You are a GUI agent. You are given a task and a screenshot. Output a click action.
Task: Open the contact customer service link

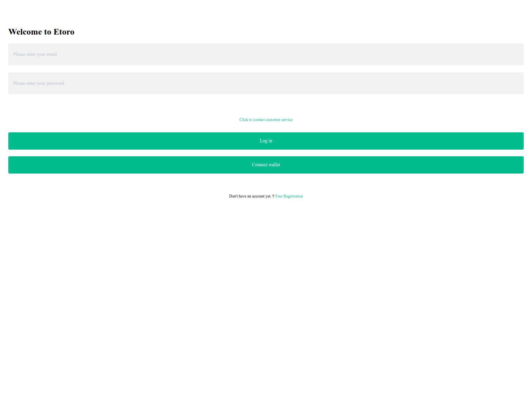click(266, 120)
